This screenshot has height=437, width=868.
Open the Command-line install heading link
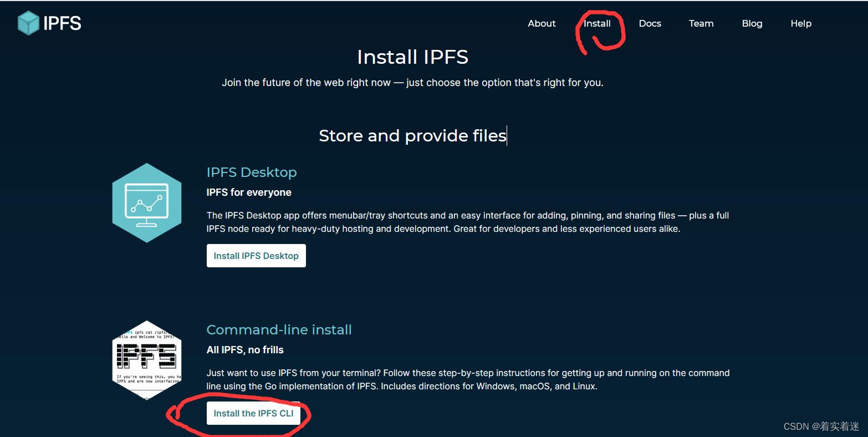(279, 329)
